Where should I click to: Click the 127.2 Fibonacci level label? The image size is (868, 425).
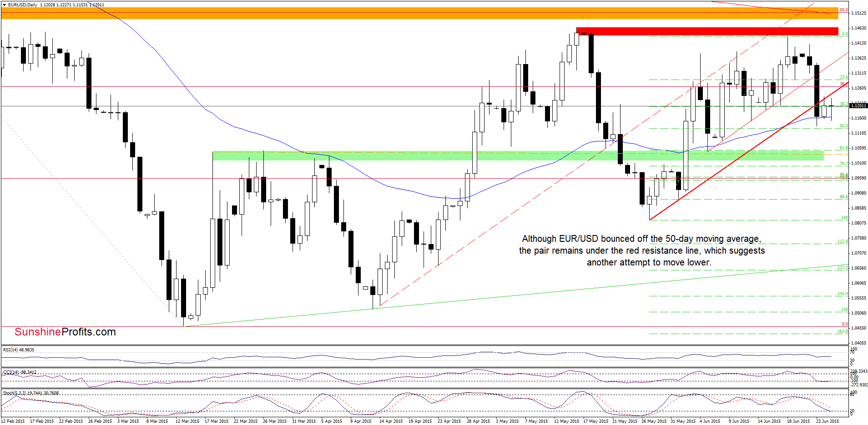tap(843, 268)
